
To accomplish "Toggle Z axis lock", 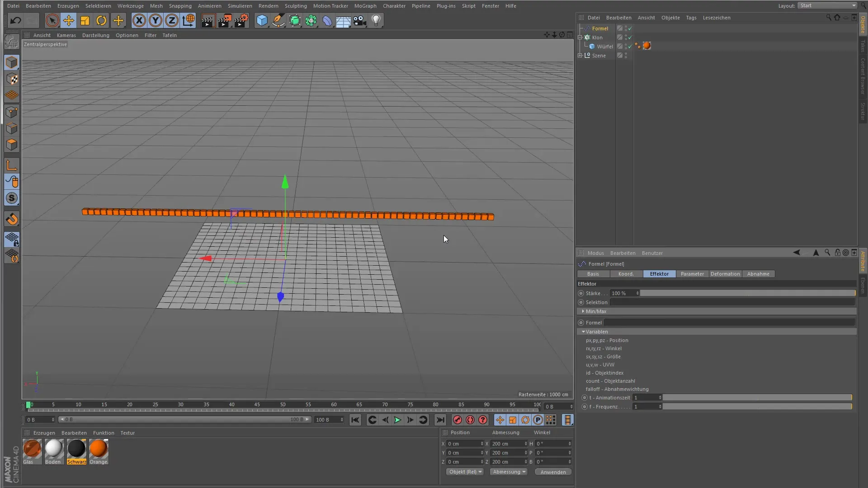I will [172, 20].
